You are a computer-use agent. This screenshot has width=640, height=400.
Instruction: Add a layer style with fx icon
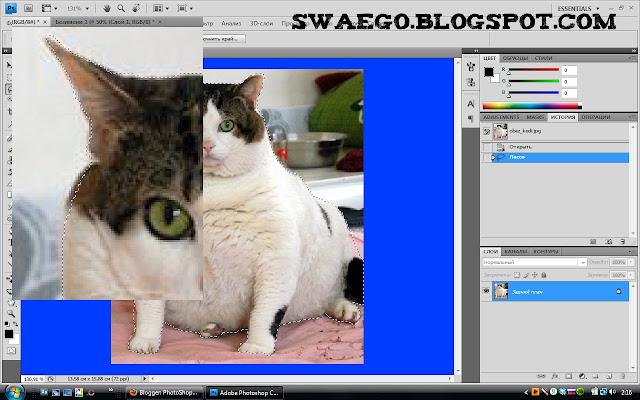[x=555, y=376]
